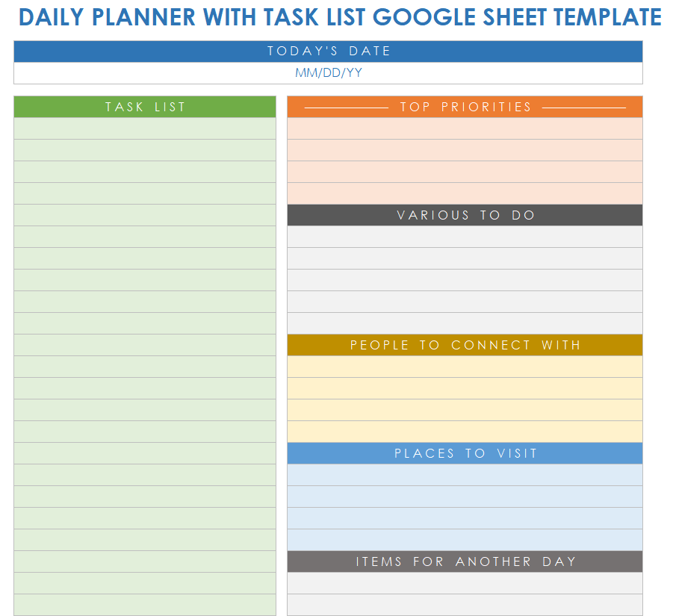The width and height of the screenshot is (676, 616).
Task: Click first row under Places To Visit
Action: [x=465, y=475]
